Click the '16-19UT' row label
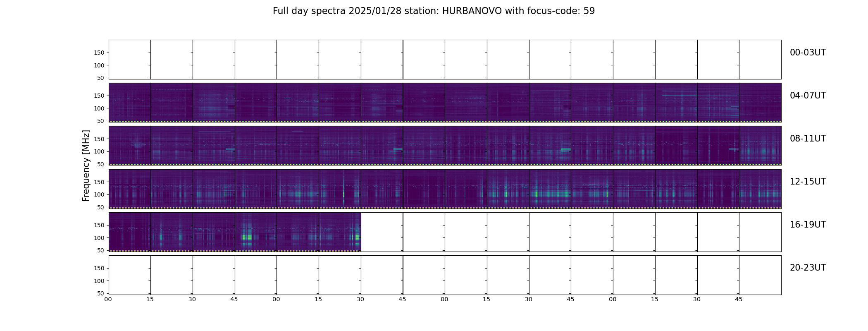Viewport: 868px width, 331px height. 808,225
